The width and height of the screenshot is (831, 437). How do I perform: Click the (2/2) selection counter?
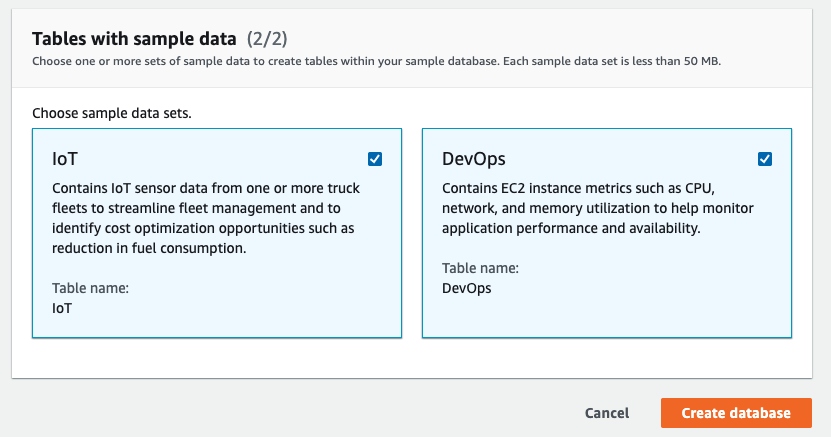267,39
